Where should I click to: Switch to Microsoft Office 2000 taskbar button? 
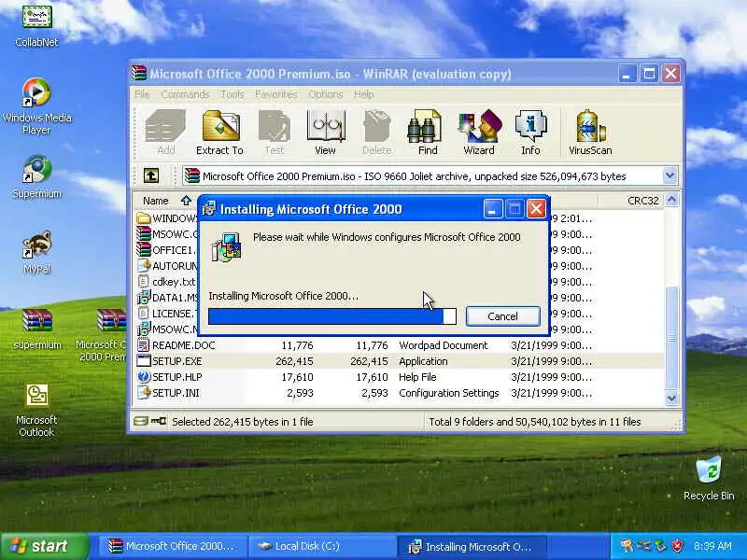point(173,546)
